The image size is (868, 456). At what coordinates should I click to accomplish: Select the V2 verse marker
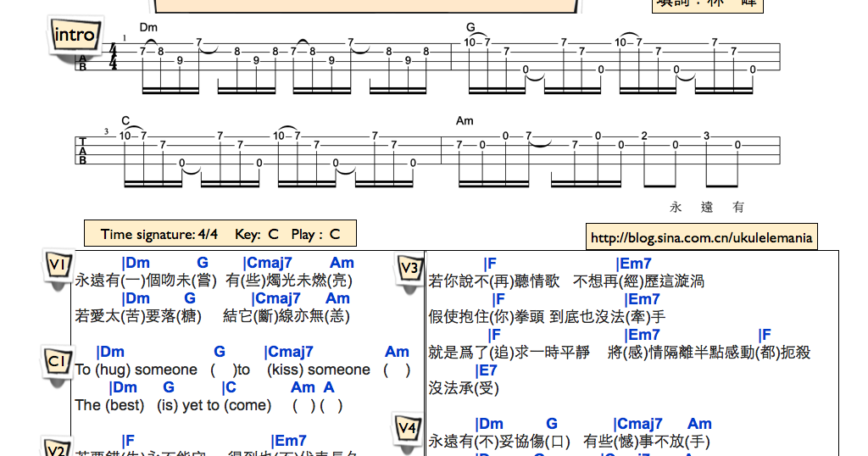pos(57,448)
